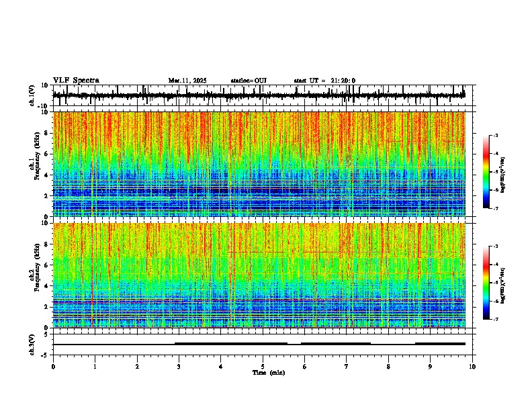Click the 'ch.3(V)' axis label
Viewport: 532px width, 411px height.
pyautogui.click(x=32, y=345)
